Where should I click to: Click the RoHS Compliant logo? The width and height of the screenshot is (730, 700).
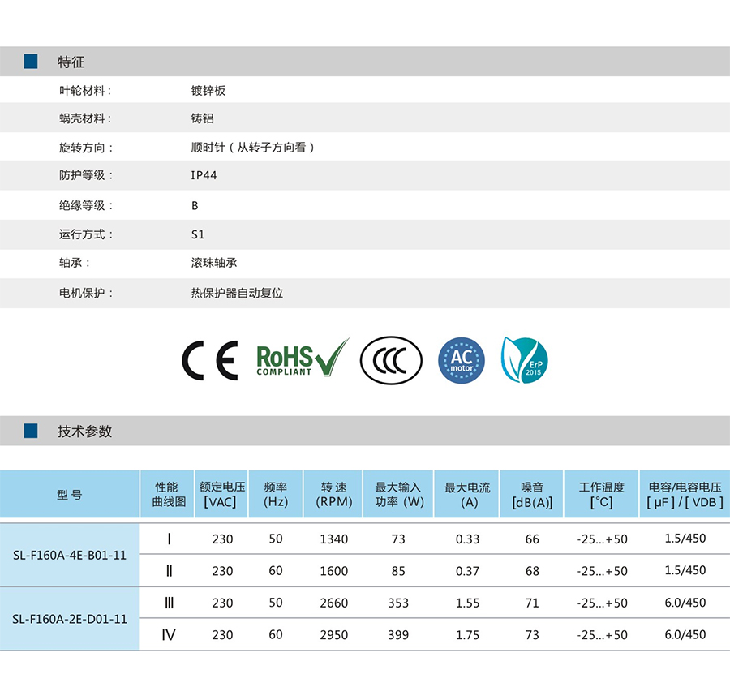tap(303, 358)
